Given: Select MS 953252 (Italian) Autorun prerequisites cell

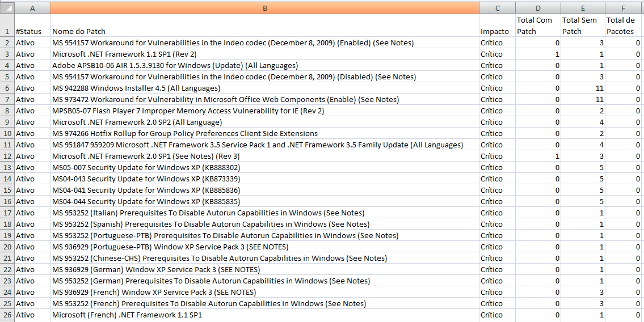Looking at the screenshot, I should (265, 213).
